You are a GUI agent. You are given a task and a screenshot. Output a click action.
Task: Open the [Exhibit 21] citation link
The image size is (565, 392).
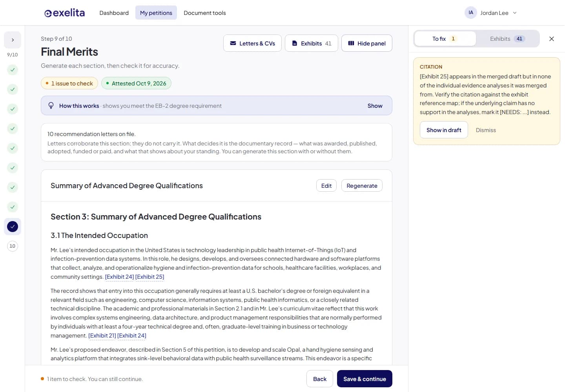(102, 336)
